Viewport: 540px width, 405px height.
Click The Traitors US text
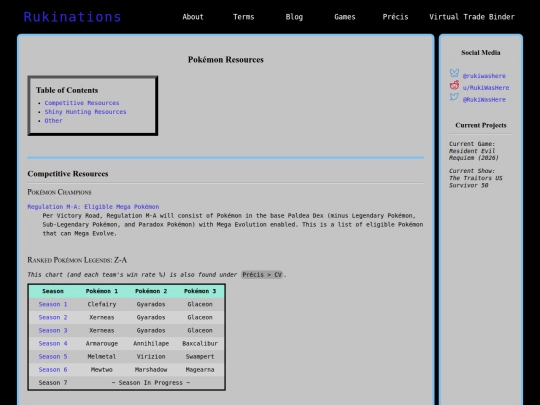476,178
